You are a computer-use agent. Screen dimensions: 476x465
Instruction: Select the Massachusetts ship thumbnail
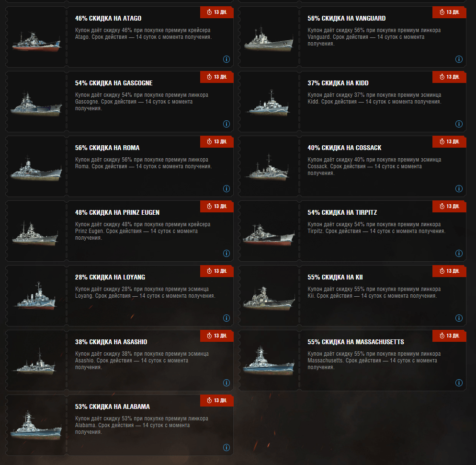click(268, 361)
